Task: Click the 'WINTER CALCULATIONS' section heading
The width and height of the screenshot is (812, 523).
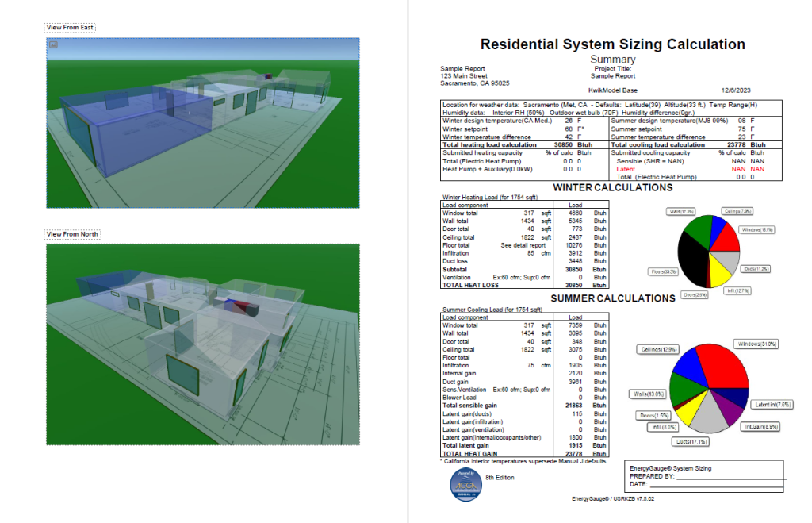Action: [x=613, y=188]
